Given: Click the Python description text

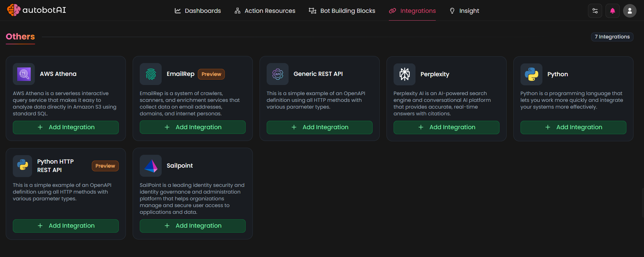Looking at the screenshot, I should point(572,100).
